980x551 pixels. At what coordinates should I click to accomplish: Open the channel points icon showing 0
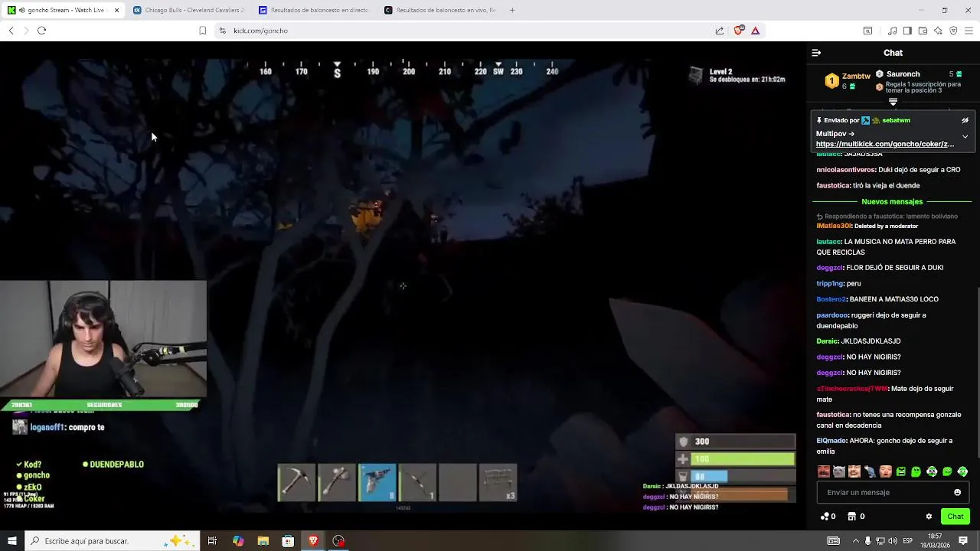pyautogui.click(x=828, y=517)
